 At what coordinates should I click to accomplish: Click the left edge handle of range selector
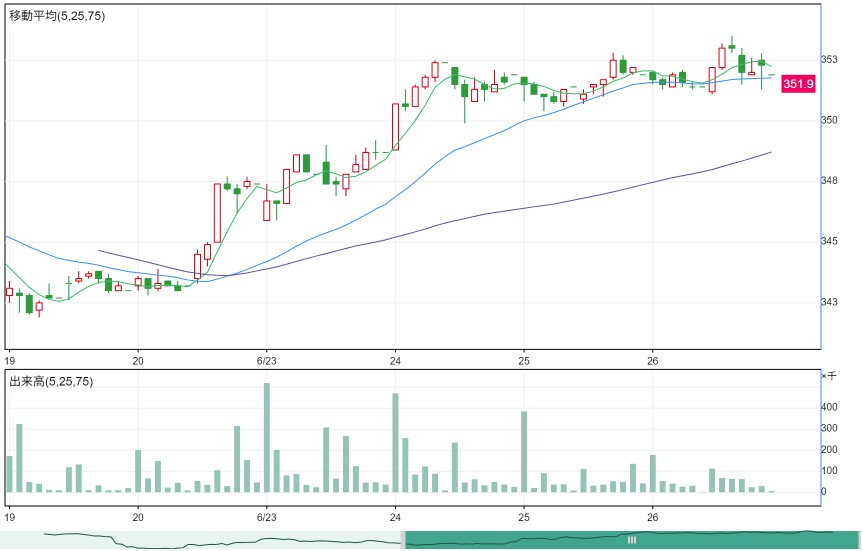(x=403, y=540)
